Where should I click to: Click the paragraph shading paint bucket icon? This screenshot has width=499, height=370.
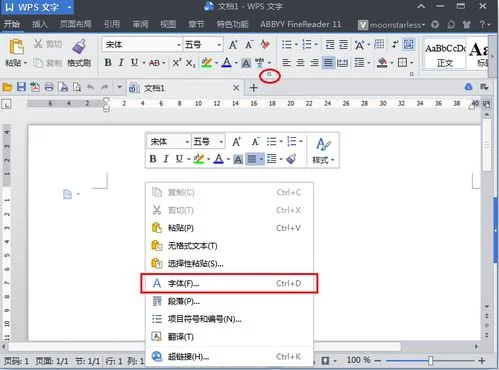point(382,63)
